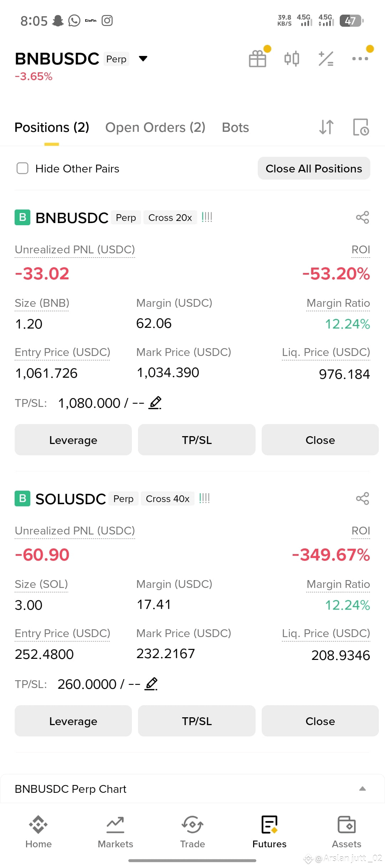Viewport: 385px width, 868px height.
Task: Tap the Close All Positions button
Action: [314, 168]
